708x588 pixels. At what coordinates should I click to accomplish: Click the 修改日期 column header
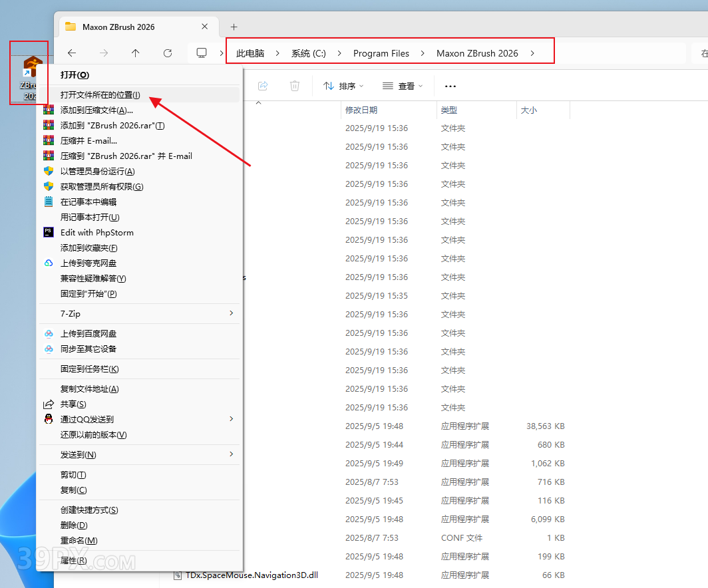click(x=361, y=110)
